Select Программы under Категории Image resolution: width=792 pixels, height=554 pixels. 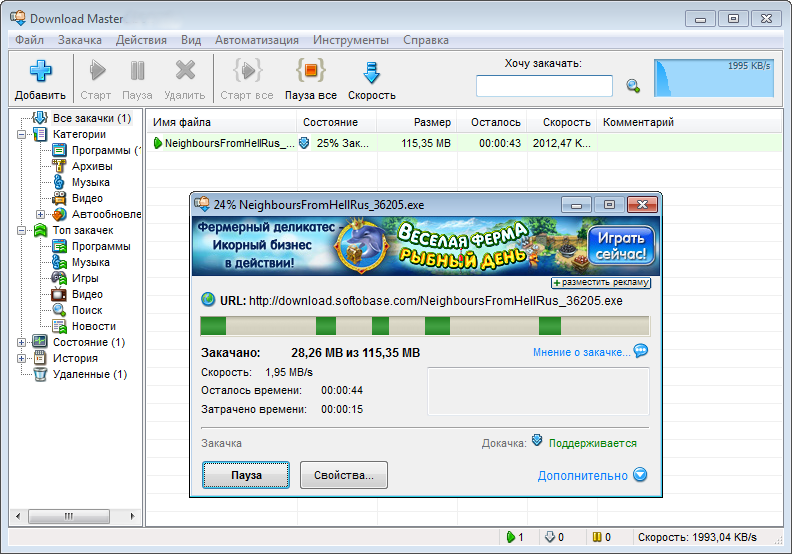click(x=106, y=150)
